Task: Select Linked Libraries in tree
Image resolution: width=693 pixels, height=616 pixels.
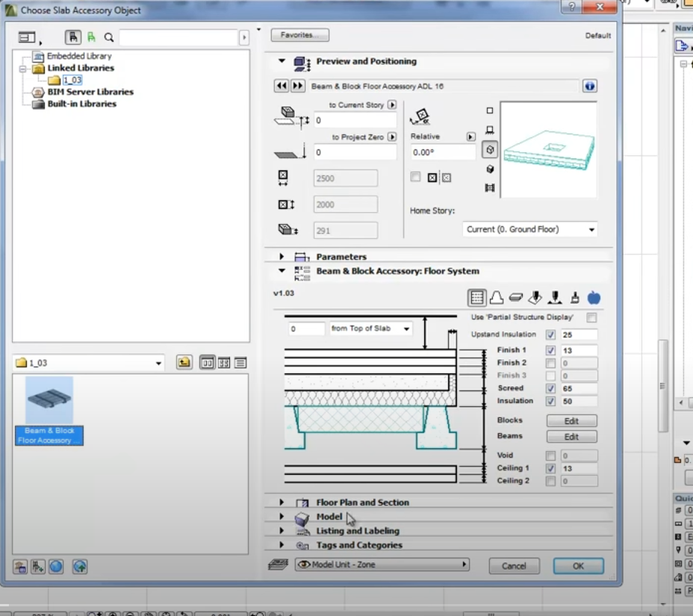Action: tap(81, 68)
